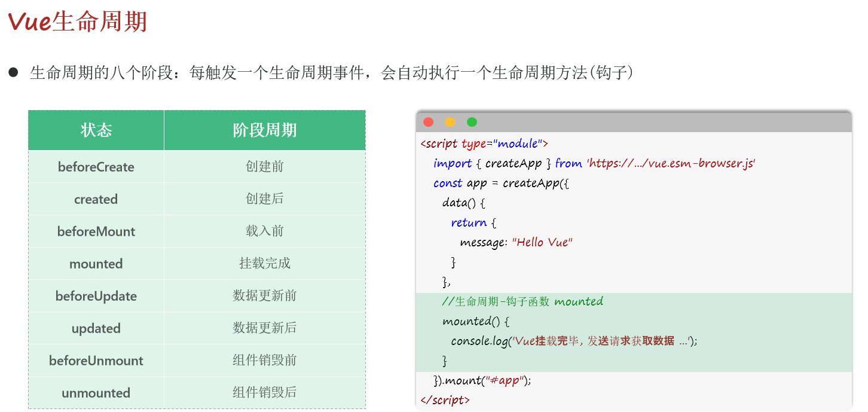
Task: Click the red close dot in code window
Action: click(x=428, y=122)
